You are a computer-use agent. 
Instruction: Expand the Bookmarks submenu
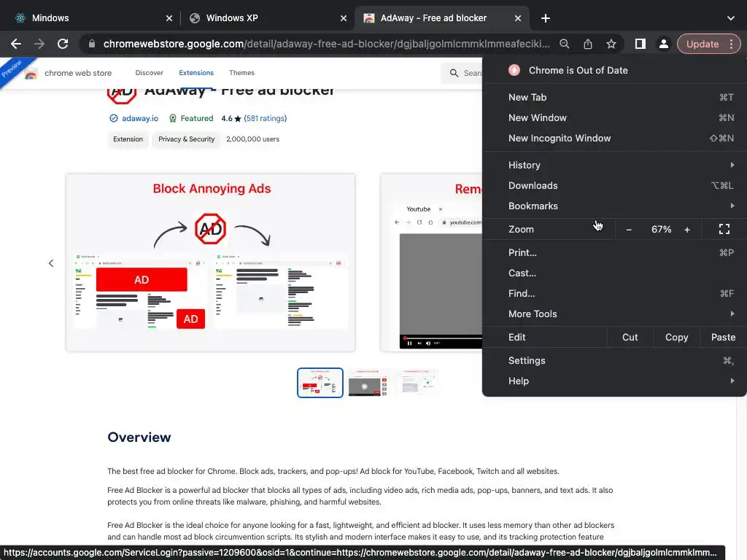614,206
